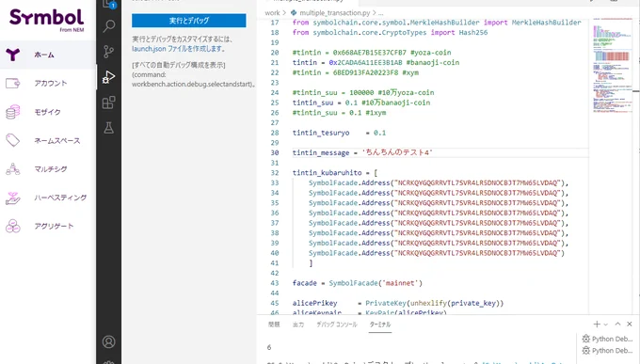The height and width of the screenshot is (364, 640).
Task: Open the アグリゲート icon
Action: coord(12,226)
